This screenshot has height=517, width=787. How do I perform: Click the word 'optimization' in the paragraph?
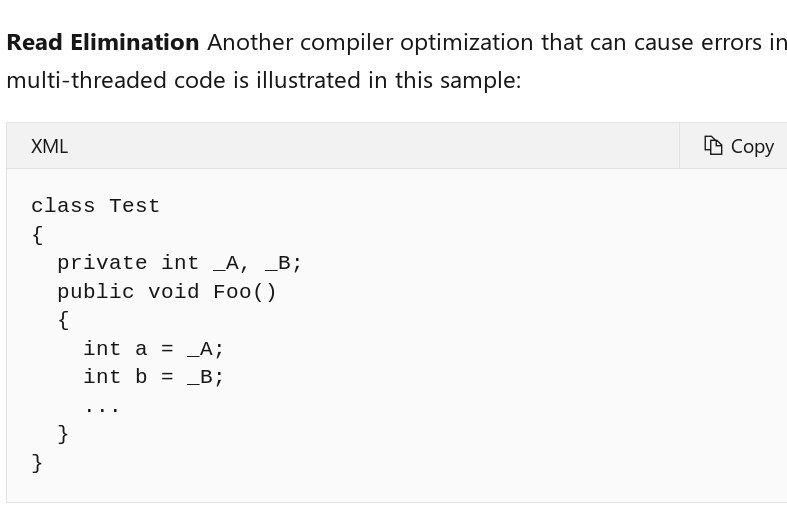[x=466, y=43]
